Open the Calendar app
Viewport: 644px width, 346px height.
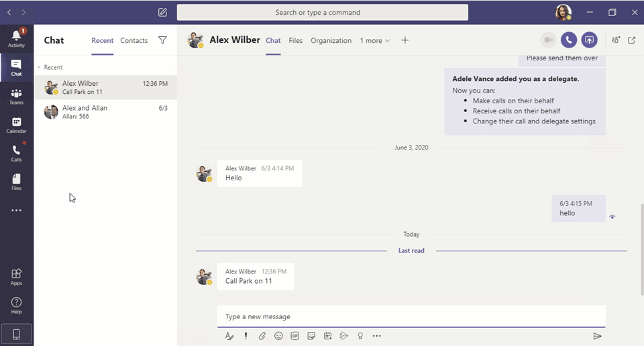[x=16, y=125]
